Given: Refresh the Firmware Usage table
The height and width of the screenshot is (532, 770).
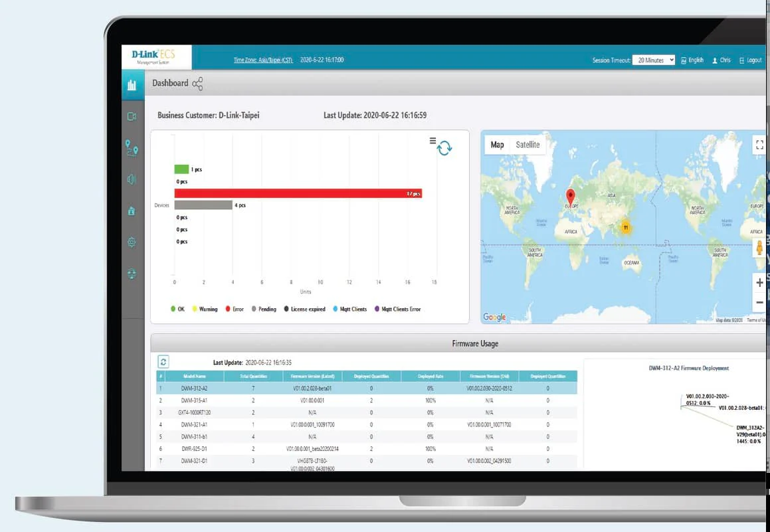Looking at the screenshot, I should 163,362.
